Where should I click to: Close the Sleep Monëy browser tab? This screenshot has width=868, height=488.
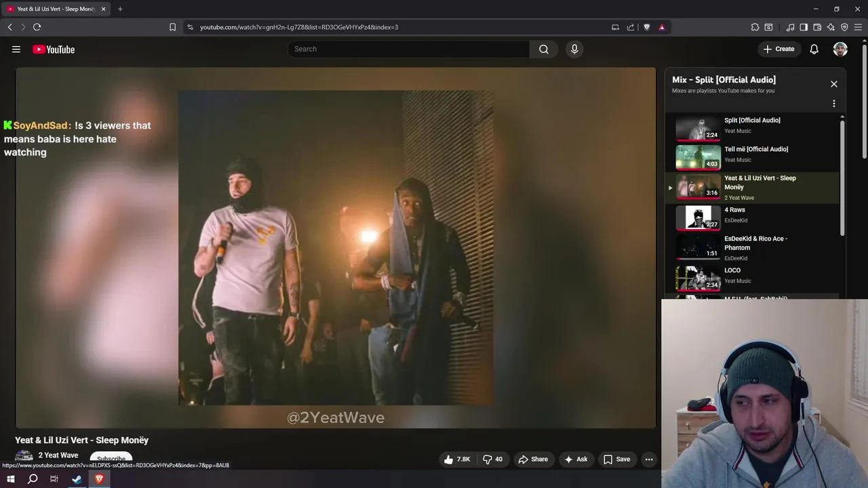(103, 9)
